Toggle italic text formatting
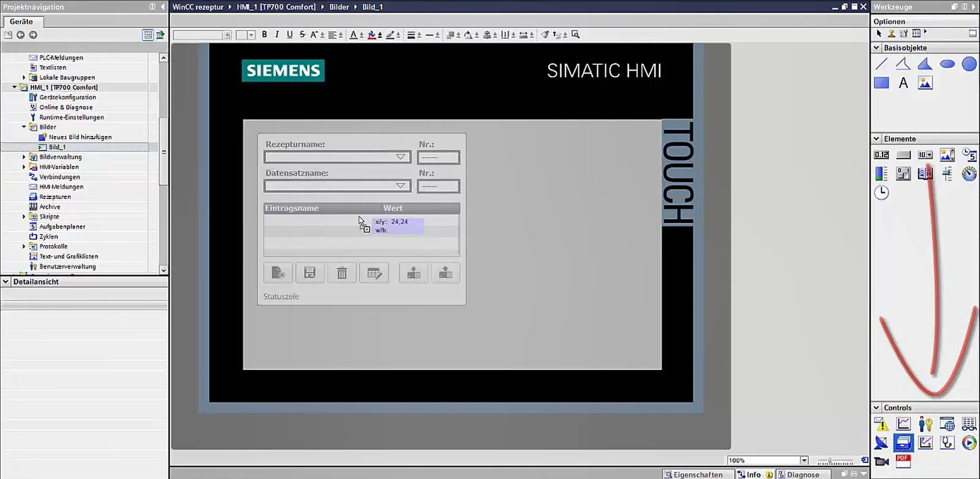The width and height of the screenshot is (980, 479). pos(277,35)
